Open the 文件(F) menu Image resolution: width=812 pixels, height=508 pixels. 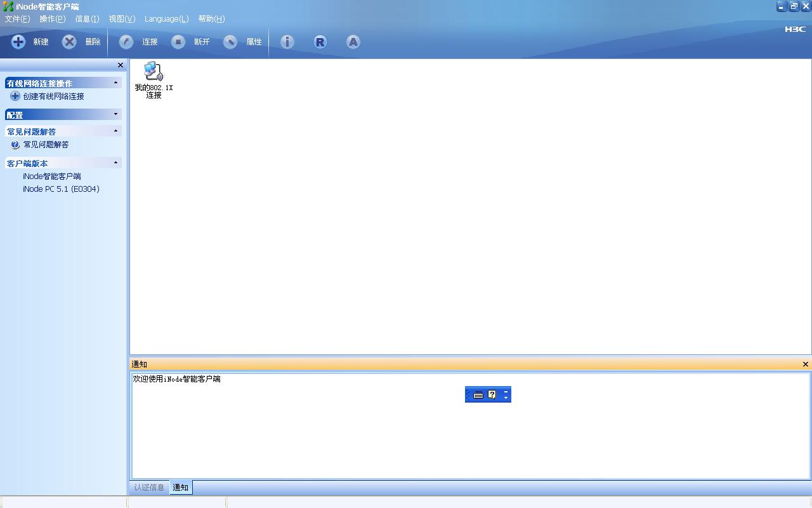(x=17, y=19)
